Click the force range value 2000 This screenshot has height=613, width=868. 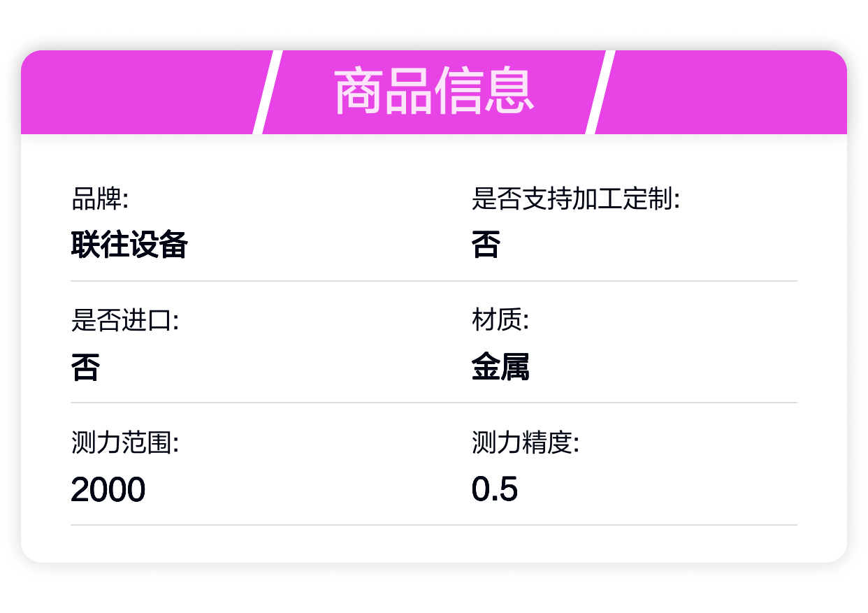[x=108, y=489]
